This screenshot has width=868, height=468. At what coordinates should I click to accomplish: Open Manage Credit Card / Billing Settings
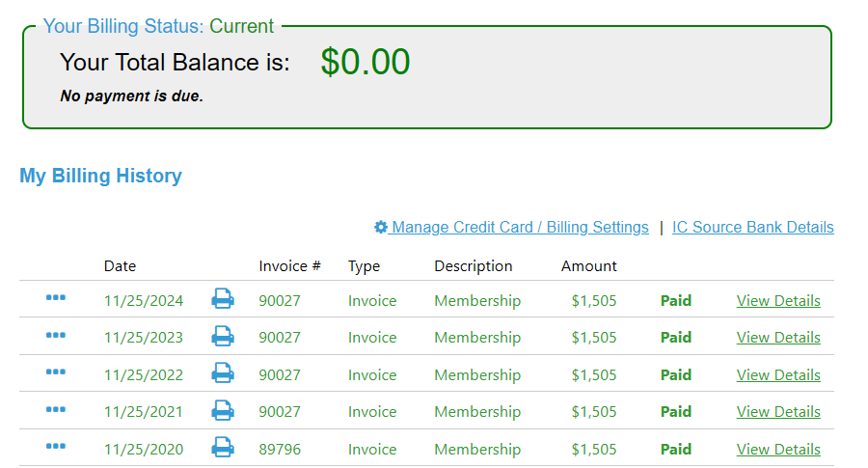519,227
